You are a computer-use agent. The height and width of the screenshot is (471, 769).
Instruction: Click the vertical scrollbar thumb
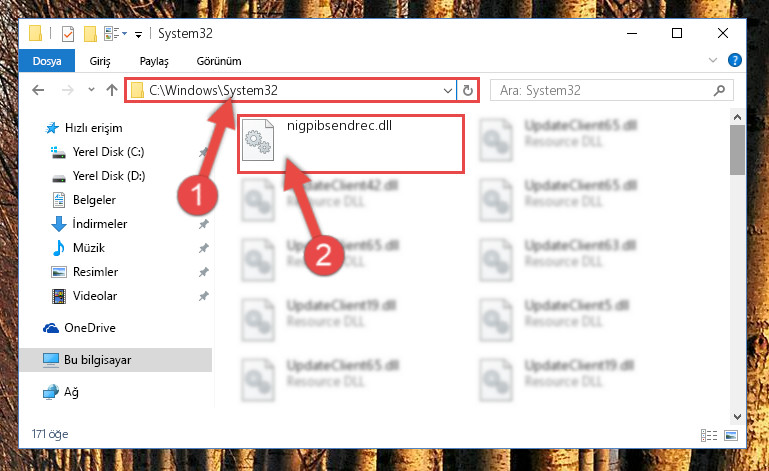tap(737, 150)
